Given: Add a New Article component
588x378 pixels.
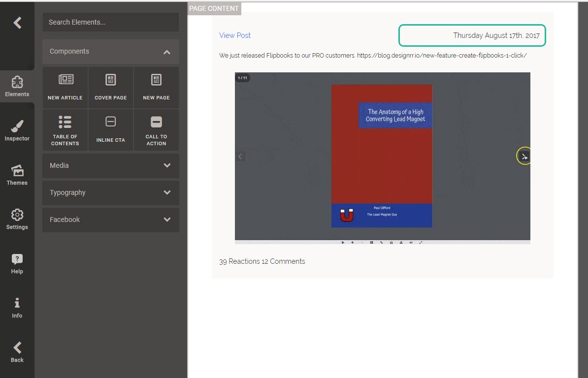Looking at the screenshot, I should tap(65, 88).
